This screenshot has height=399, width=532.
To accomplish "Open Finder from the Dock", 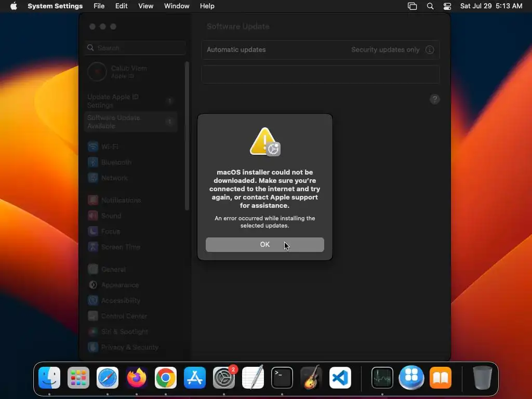I will click(49, 378).
